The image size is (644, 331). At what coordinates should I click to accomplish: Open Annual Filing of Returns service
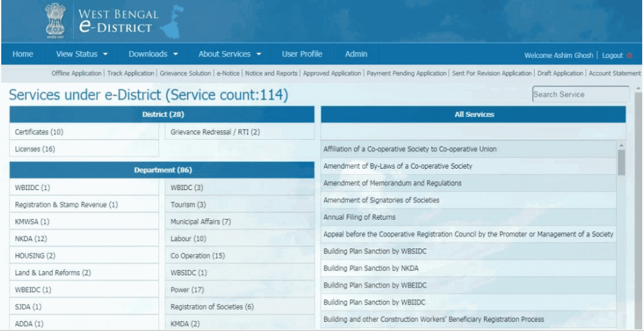coord(469,217)
